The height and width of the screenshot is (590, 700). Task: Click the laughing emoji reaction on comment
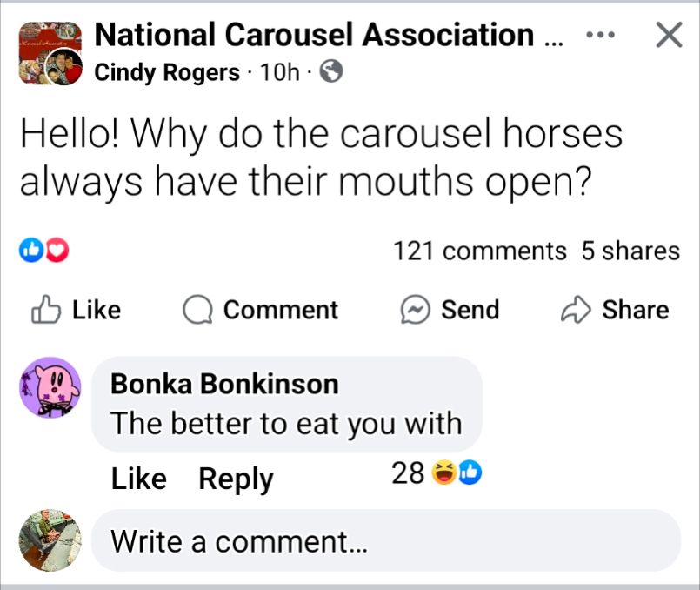(x=443, y=473)
